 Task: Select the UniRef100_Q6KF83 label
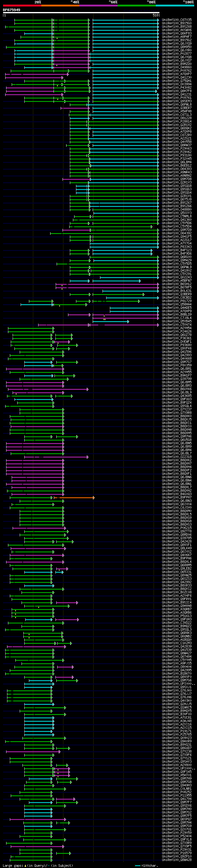[x=177, y=33]
